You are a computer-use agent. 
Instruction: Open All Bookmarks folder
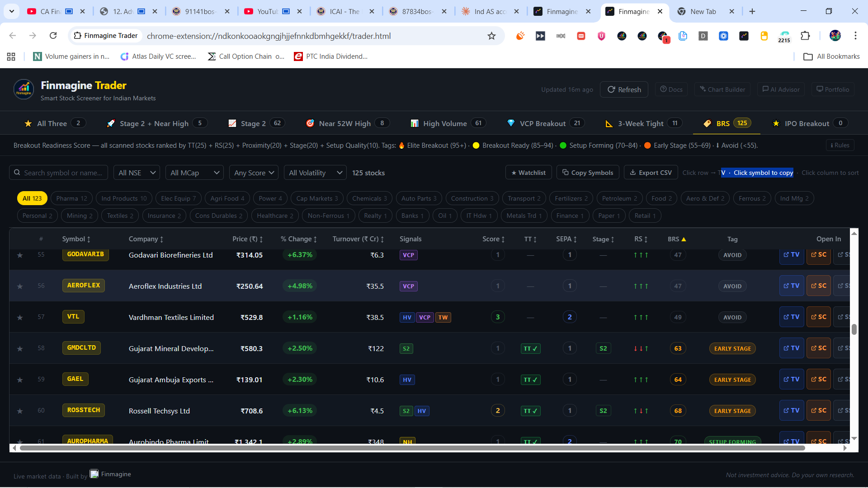tap(831, 56)
